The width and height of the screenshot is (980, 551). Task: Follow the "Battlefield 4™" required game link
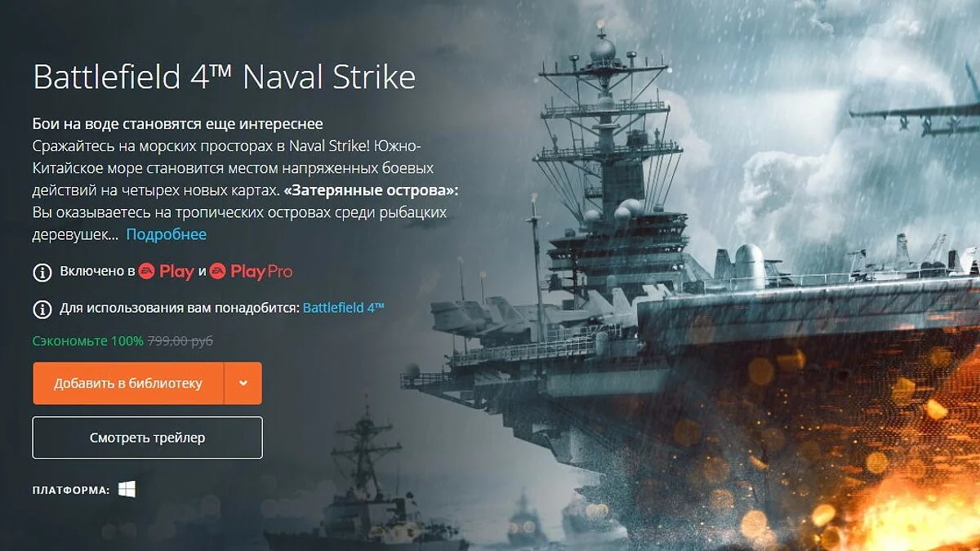[344, 308]
